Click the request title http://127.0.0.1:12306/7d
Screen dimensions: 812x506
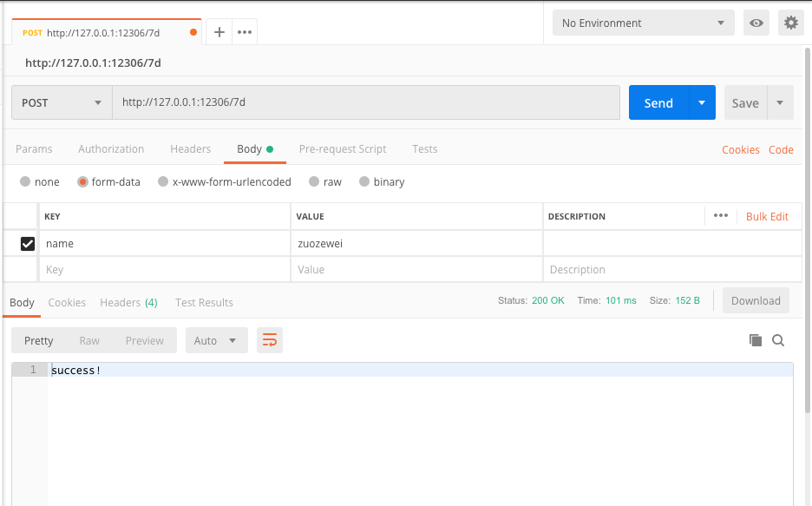click(x=93, y=62)
